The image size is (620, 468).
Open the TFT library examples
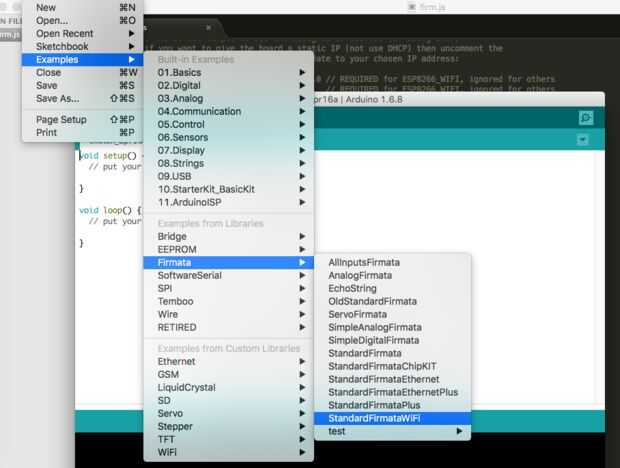click(229, 440)
